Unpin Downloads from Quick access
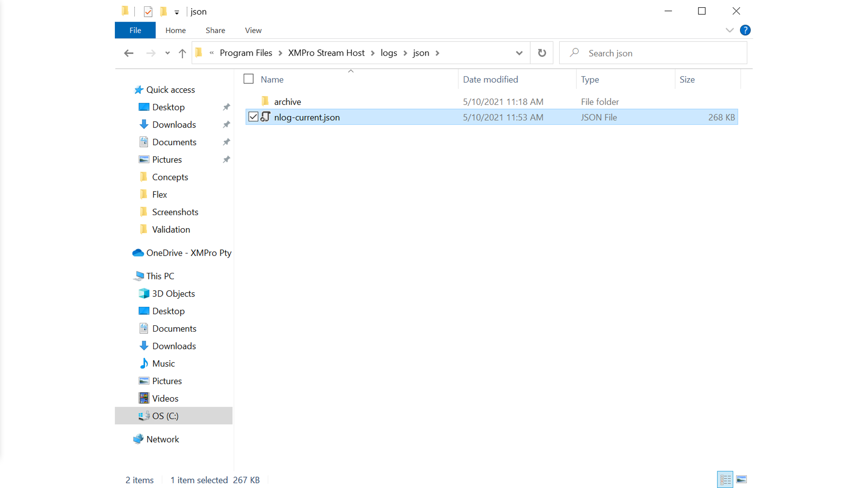 [226, 124]
